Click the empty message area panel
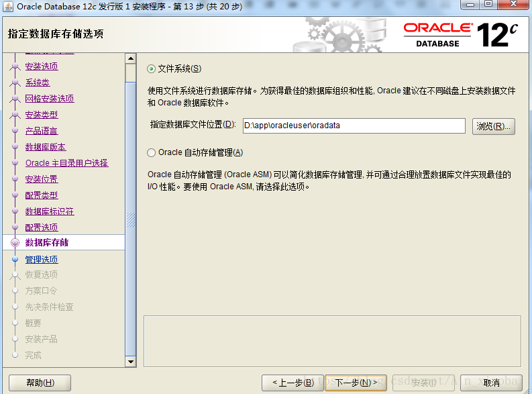 click(332, 342)
